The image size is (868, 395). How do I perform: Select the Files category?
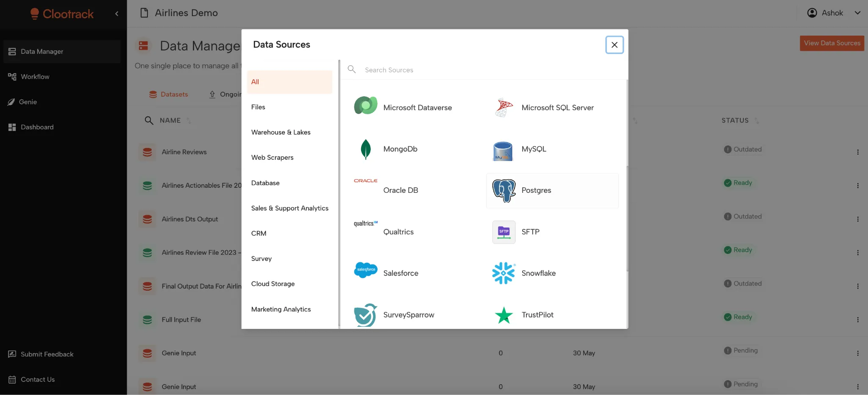tap(289, 107)
